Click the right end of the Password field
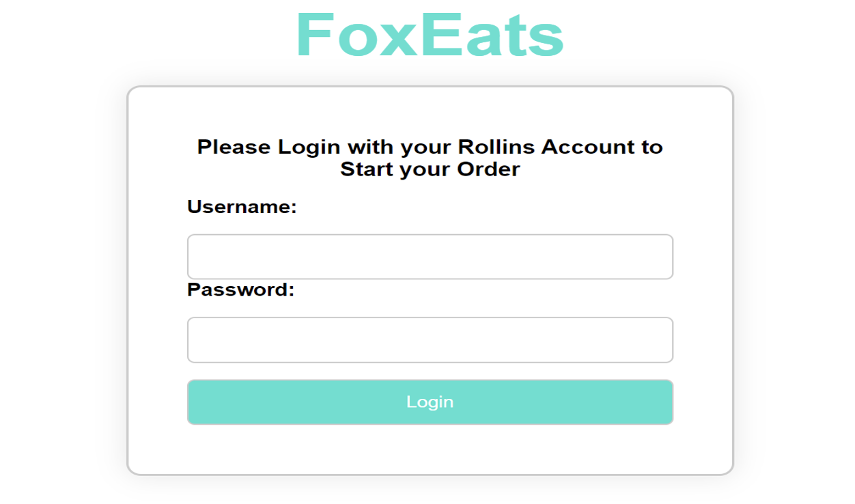 [661, 340]
